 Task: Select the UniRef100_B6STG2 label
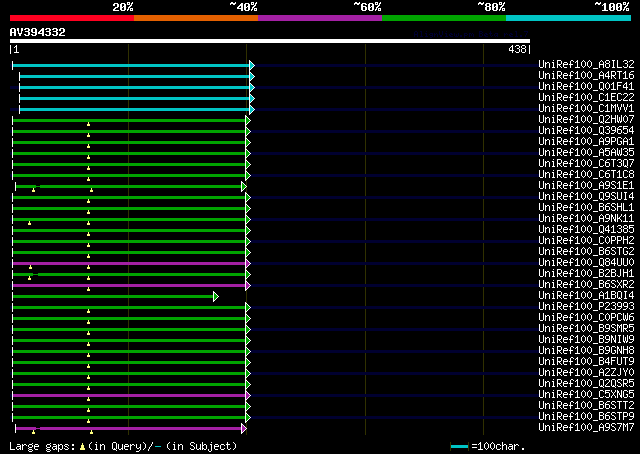586,251
